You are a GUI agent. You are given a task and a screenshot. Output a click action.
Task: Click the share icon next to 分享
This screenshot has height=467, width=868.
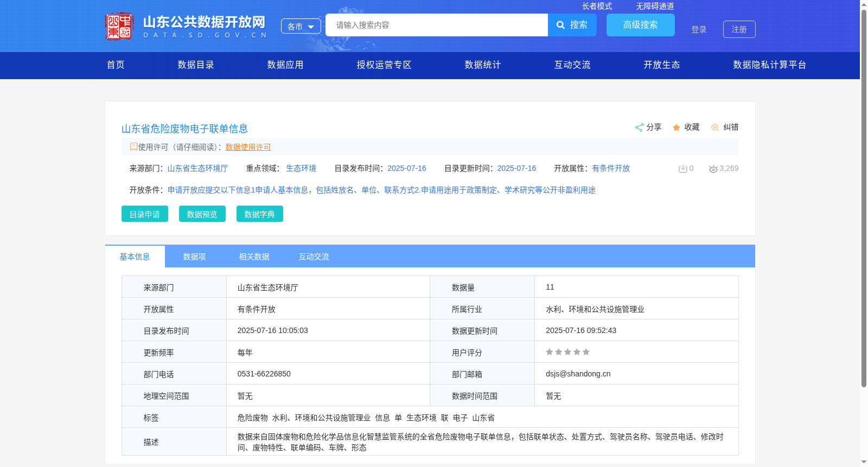(x=639, y=127)
